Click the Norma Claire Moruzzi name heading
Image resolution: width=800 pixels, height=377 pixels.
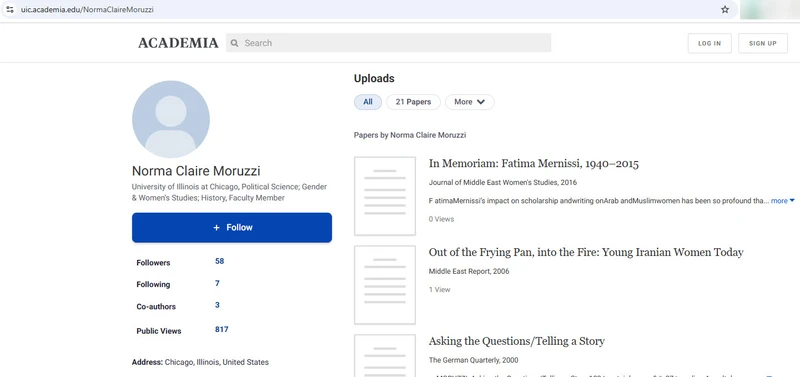[196, 171]
